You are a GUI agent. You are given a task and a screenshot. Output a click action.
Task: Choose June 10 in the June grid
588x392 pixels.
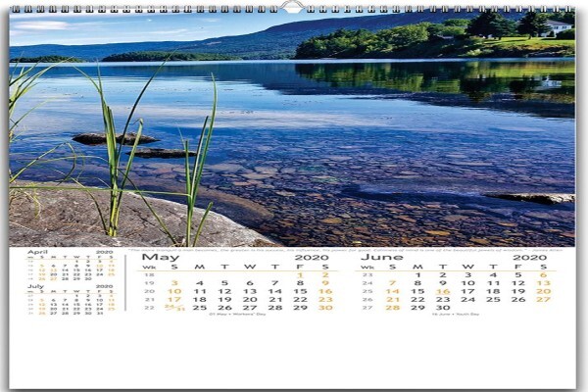[468, 283]
